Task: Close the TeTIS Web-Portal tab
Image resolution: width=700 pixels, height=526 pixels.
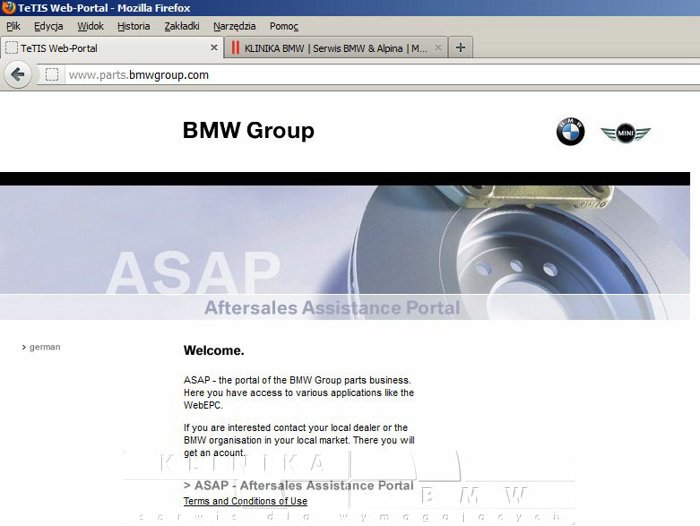Action: coord(214,47)
